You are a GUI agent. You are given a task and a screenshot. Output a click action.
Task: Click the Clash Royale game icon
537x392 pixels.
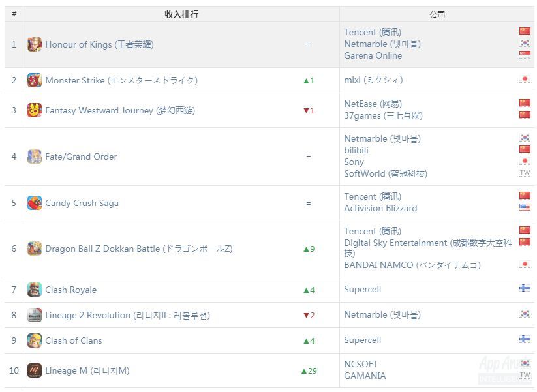35,290
